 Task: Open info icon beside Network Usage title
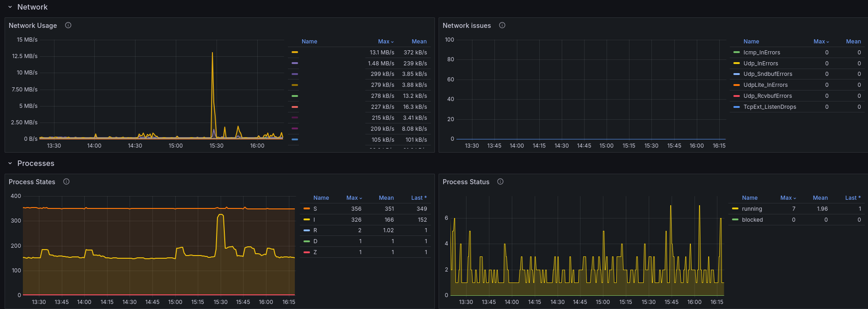[x=68, y=25]
